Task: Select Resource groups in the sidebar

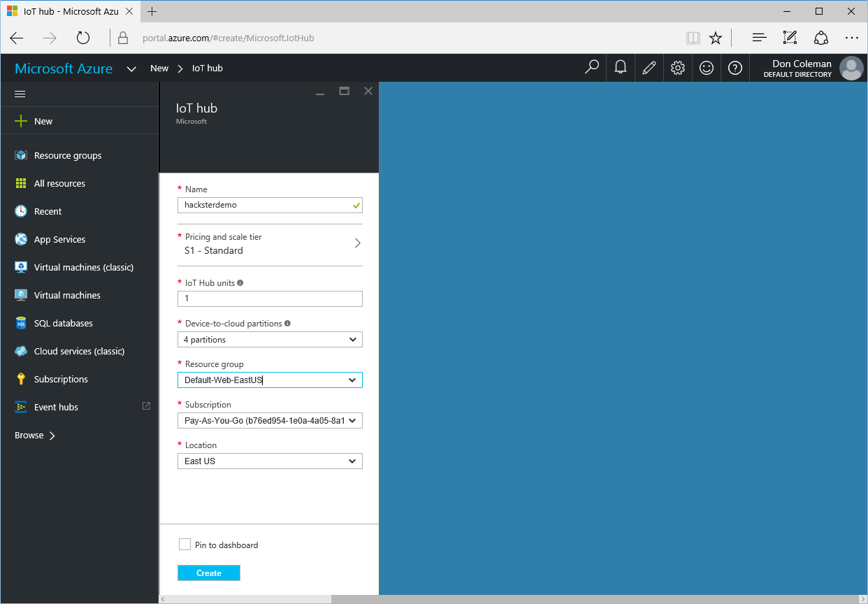Action: coord(68,155)
